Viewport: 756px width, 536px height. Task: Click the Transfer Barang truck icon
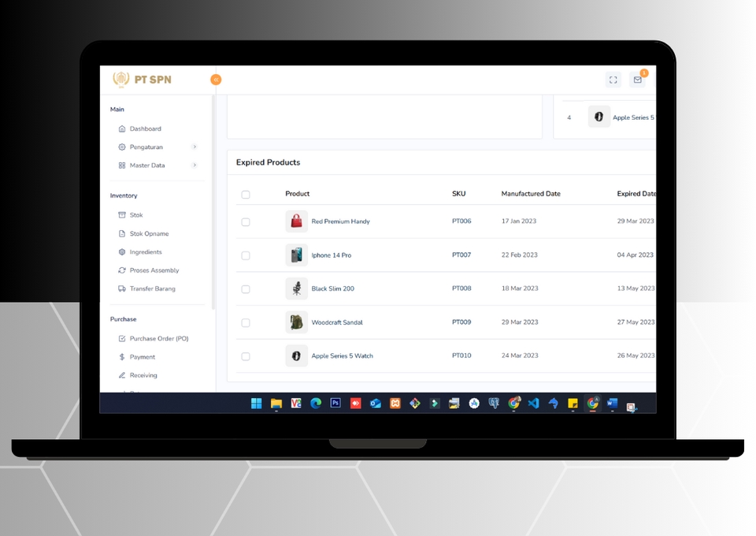pos(122,288)
